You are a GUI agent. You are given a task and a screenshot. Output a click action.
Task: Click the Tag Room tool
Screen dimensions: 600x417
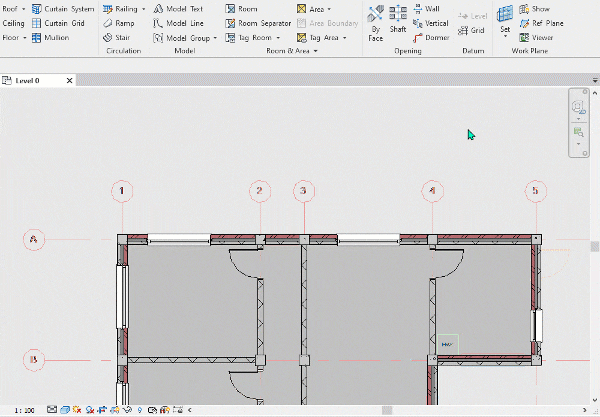click(249, 37)
